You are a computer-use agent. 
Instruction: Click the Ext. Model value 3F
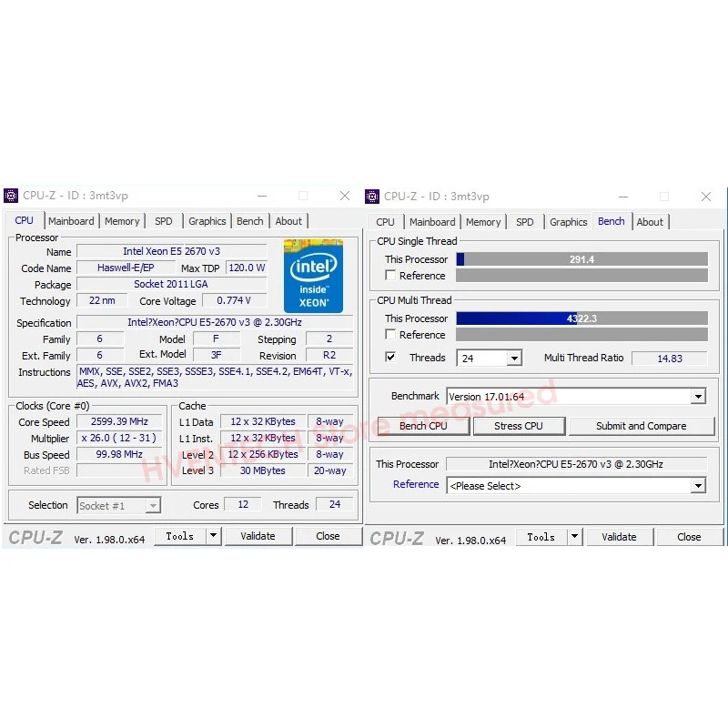[x=217, y=355]
